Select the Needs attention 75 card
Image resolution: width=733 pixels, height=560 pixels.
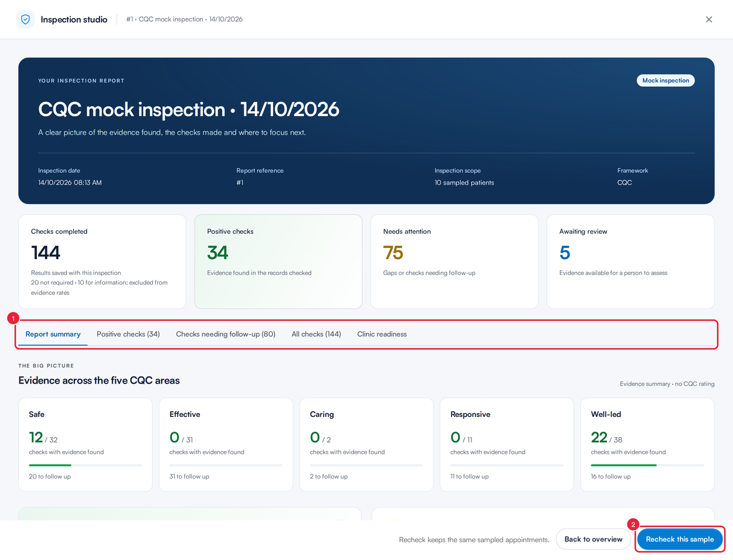(454, 262)
